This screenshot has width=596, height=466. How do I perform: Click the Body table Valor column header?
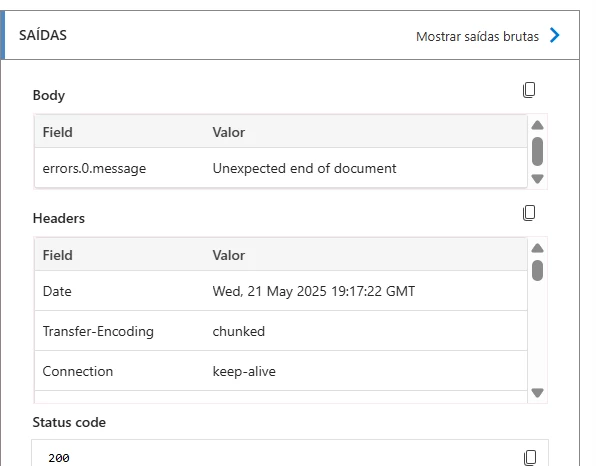[228, 132]
